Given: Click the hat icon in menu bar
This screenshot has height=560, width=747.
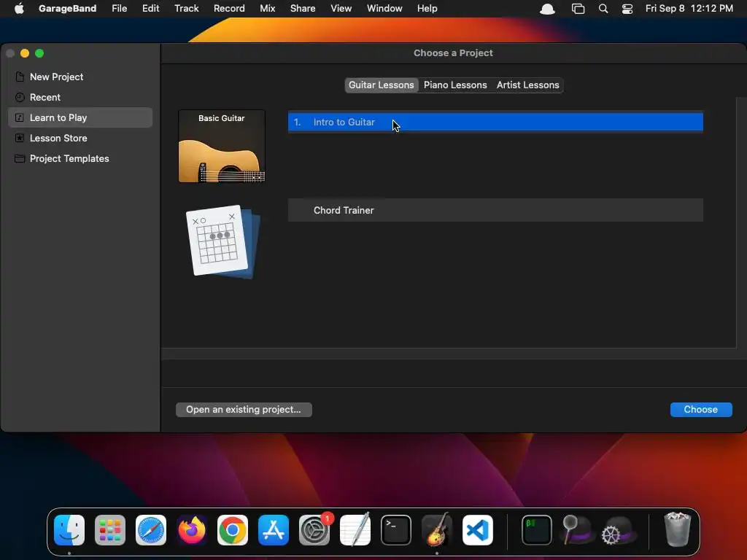Looking at the screenshot, I should point(547,9).
